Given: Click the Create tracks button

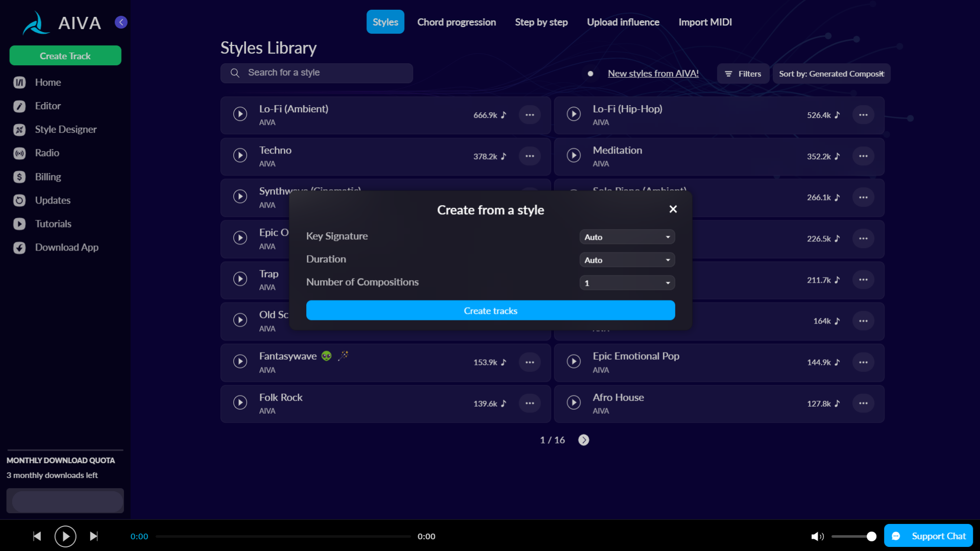Looking at the screenshot, I should click(x=490, y=311).
